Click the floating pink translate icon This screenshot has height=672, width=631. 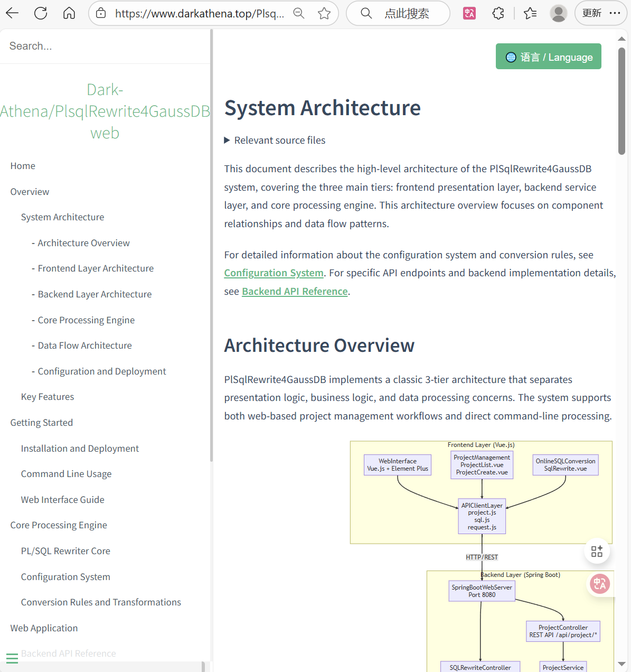click(600, 584)
